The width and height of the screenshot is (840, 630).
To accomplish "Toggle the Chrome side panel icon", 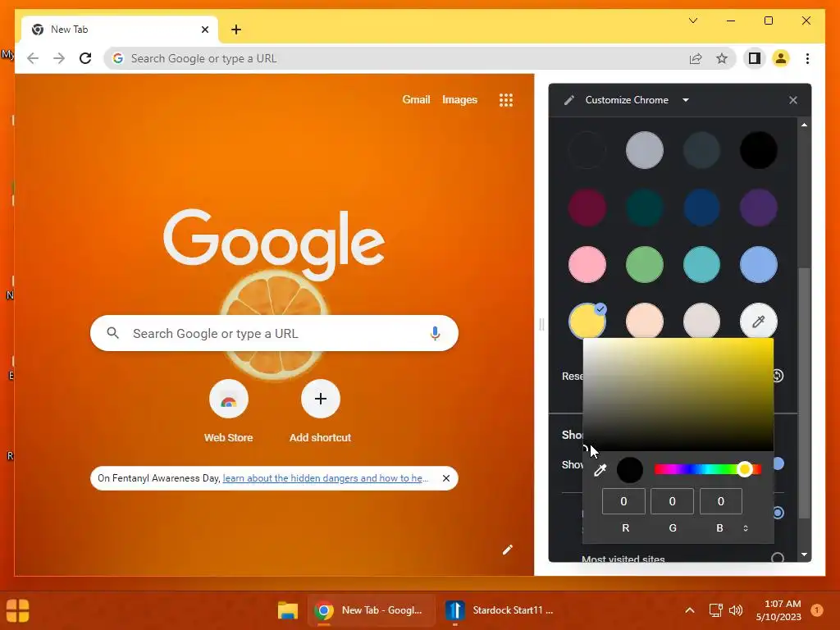I will pyautogui.click(x=755, y=58).
